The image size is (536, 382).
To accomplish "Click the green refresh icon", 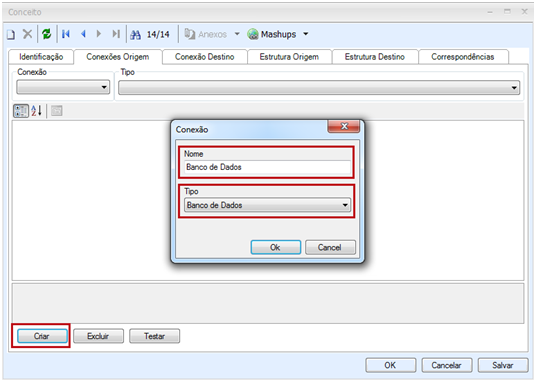I will point(46,34).
